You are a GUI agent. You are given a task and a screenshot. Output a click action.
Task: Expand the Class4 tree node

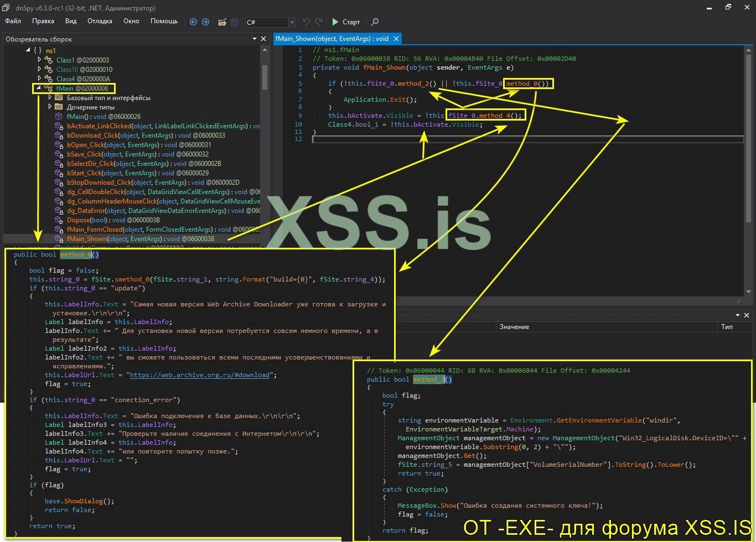[39, 79]
